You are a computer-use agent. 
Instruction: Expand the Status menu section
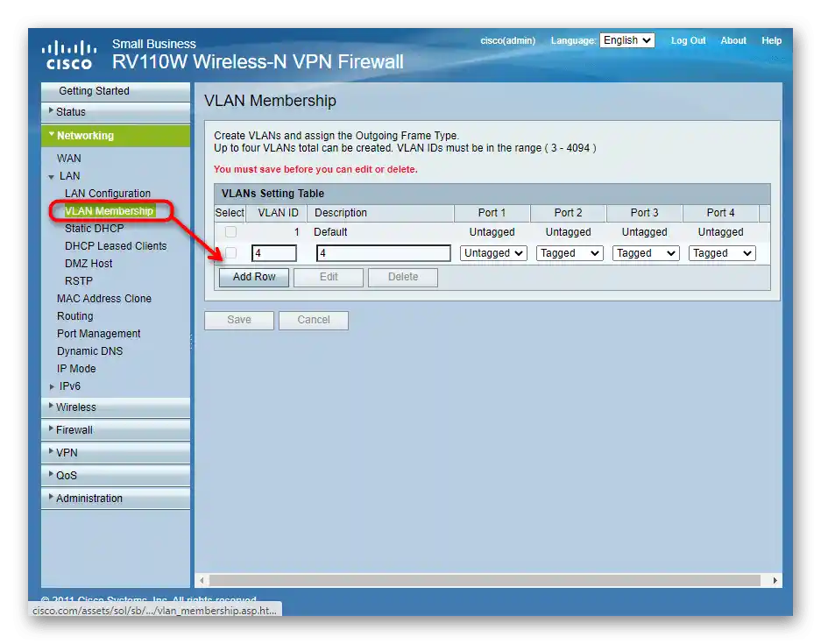click(116, 112)
